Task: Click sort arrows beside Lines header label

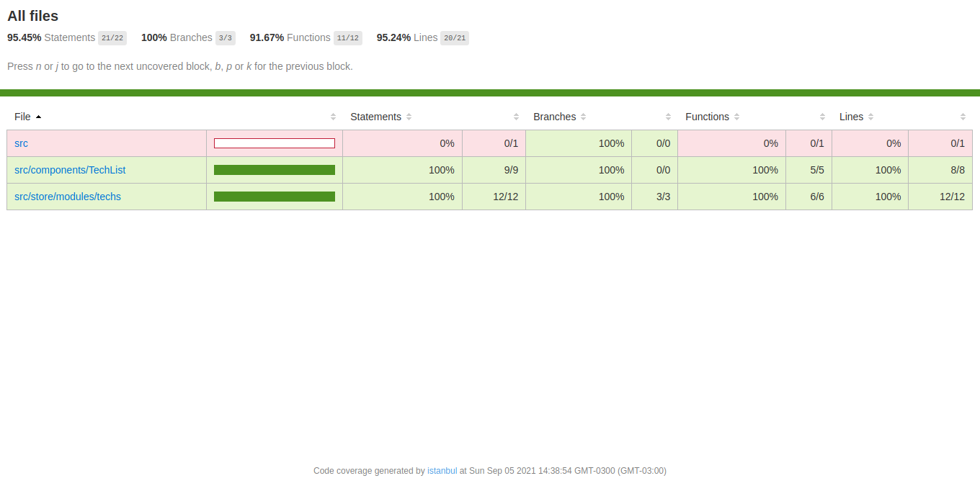Action: (x=870, y=117)
